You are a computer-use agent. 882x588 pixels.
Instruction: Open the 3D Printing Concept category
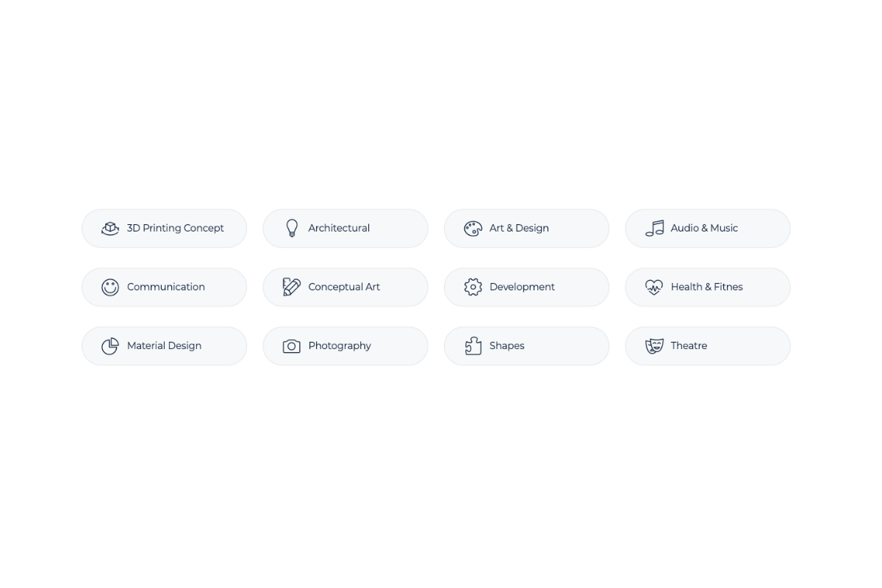pyautogui.click(x=164, y=228)
